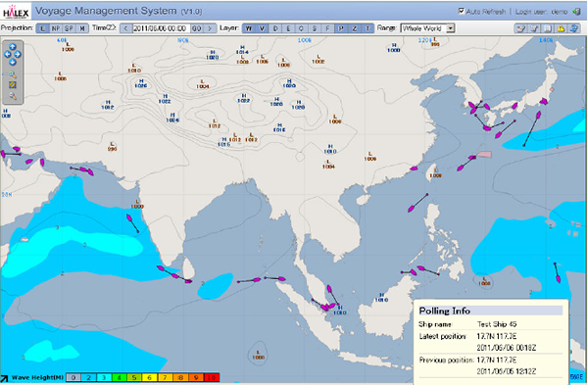Pan the map up with arrow button
588x385 pixels.
[x=13, y=46]
